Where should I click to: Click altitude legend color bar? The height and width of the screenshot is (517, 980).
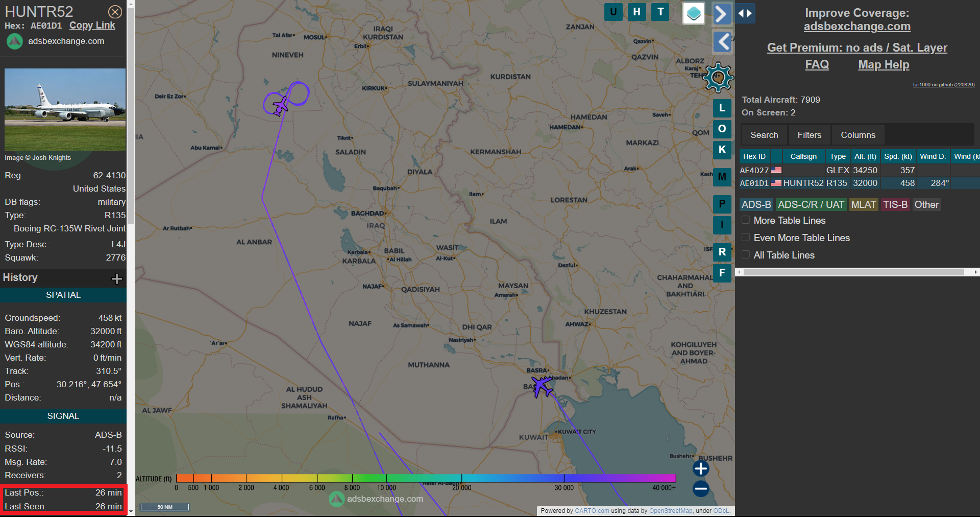[x=426, y=478]
